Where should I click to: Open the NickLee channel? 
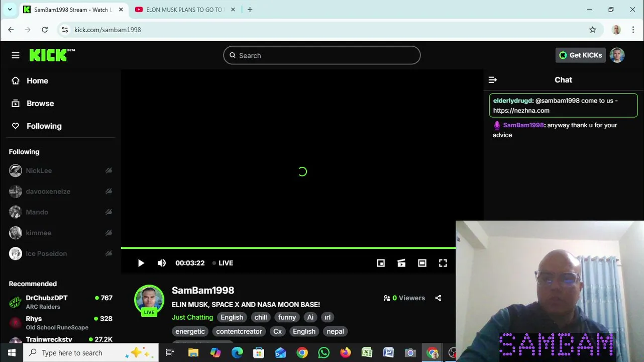click(39, 171)
